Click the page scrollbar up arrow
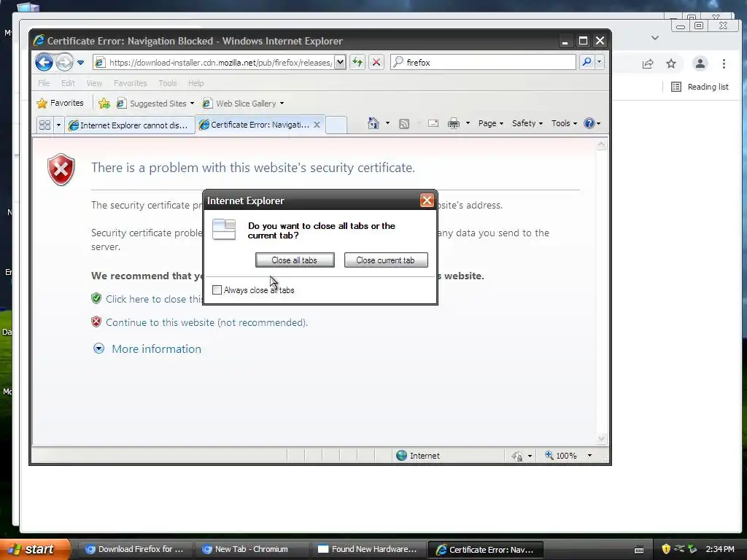The width and height of the screenshot is (747, 560). (x=602, y=144)
